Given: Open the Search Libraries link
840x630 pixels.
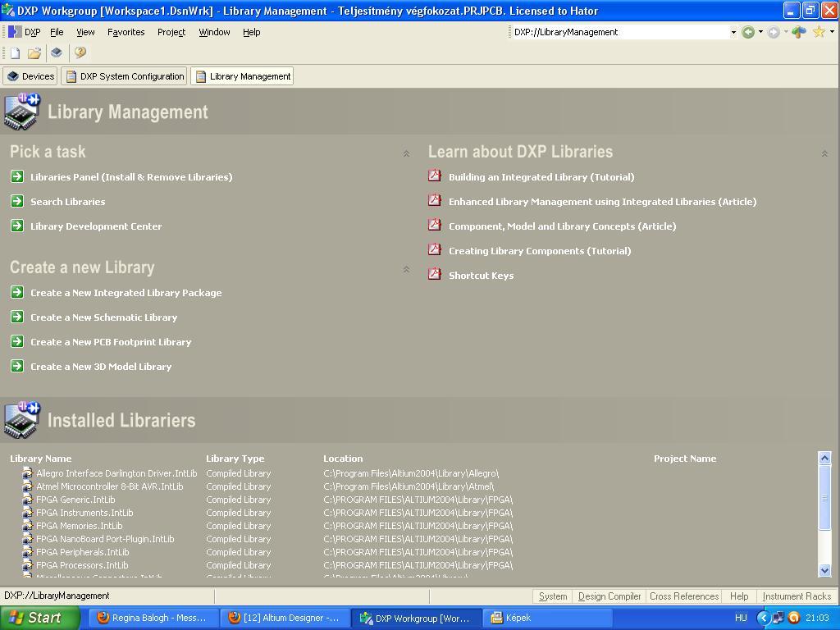Looking at the screenshot, I should click(x=67, y=202).
